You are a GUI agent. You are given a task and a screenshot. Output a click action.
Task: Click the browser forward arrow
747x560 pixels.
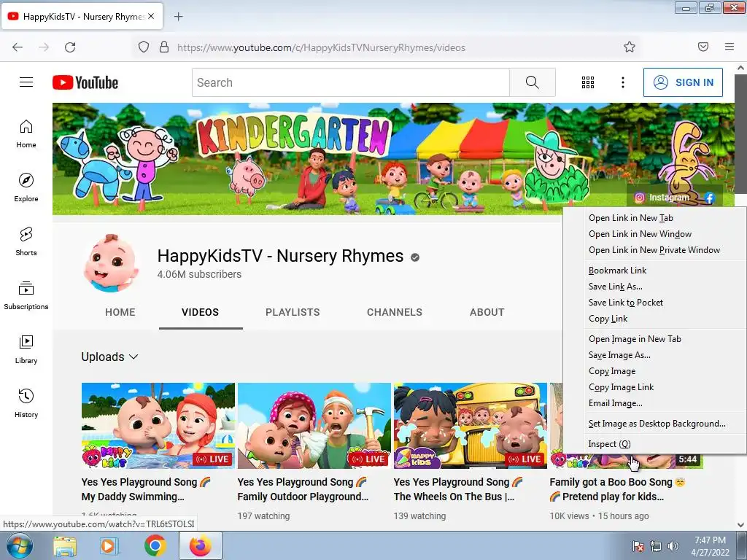[44, 47]
